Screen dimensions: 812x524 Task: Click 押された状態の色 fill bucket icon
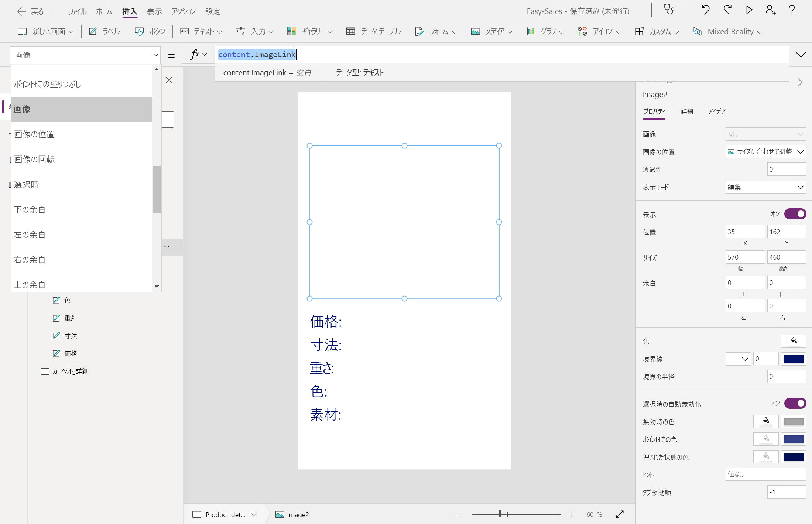(766, 457)
